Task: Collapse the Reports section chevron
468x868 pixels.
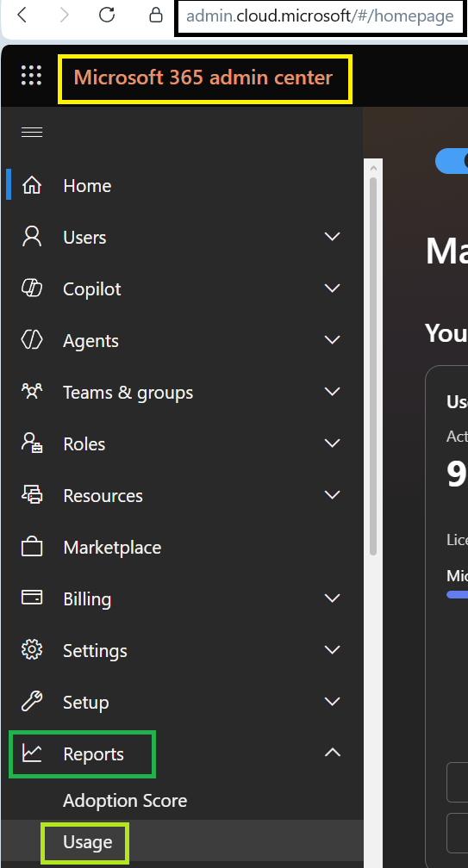Action: 333,753
